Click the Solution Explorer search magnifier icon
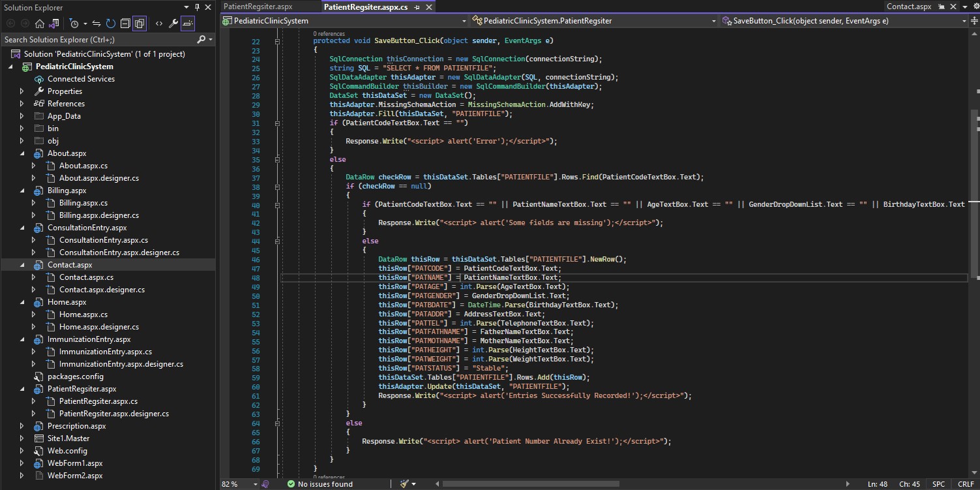This screenshot has height=490, width=980. click(201, 39)
